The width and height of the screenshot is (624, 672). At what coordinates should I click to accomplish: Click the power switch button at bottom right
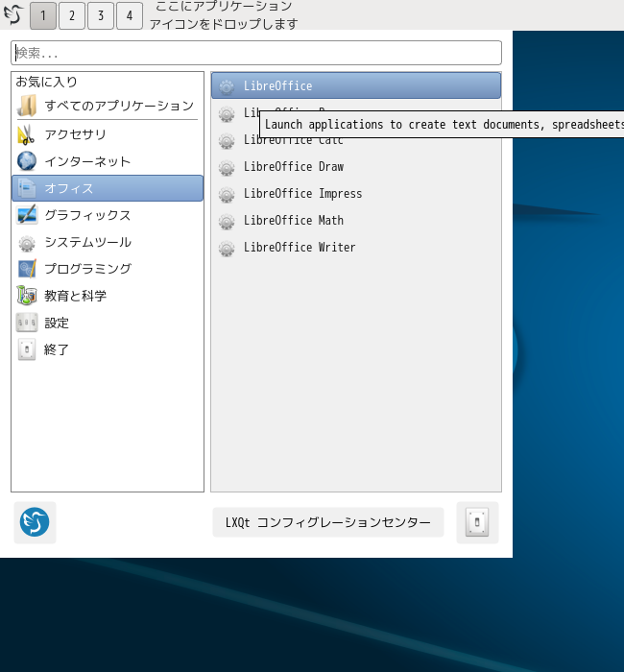point(477,522)
